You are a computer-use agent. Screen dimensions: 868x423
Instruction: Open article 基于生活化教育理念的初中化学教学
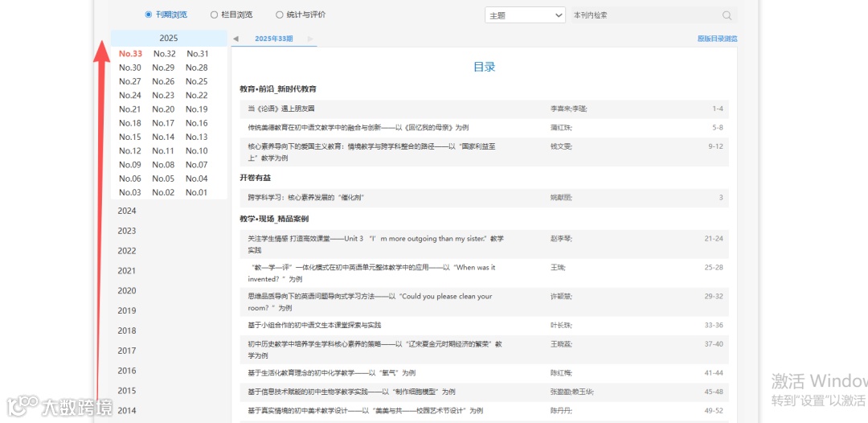(332, 372)
